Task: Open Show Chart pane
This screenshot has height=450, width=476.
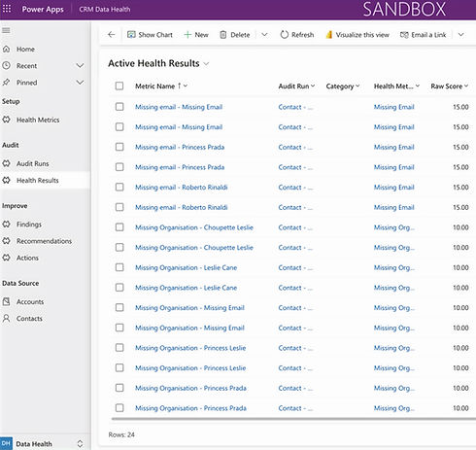Action: tap(150, 35)
